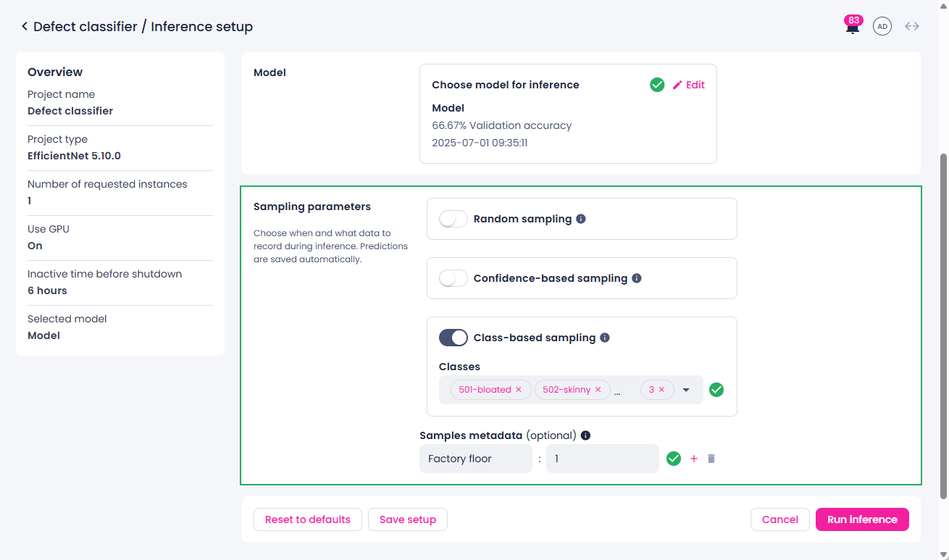
Task: Click the green check beside Choose model
Action: (657, 85)
